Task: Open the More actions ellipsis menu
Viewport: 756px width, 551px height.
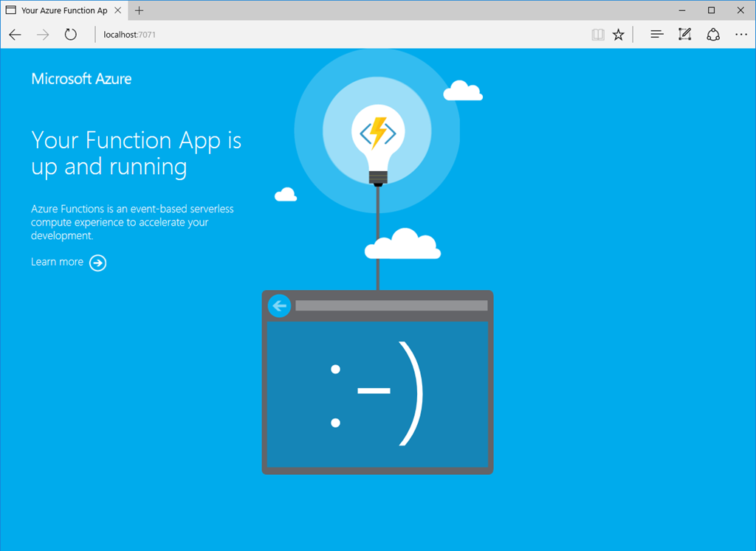Action: pyautogui.click(x=741, y=35)
